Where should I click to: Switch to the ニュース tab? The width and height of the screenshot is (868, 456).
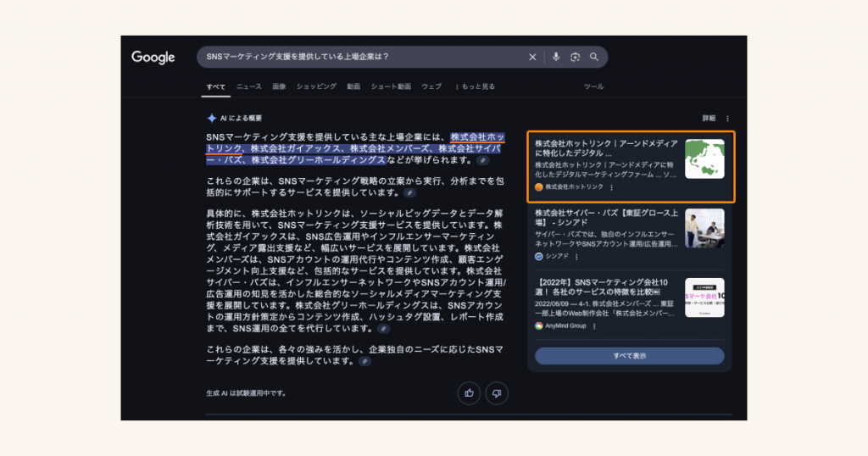[x=249, y=86]
